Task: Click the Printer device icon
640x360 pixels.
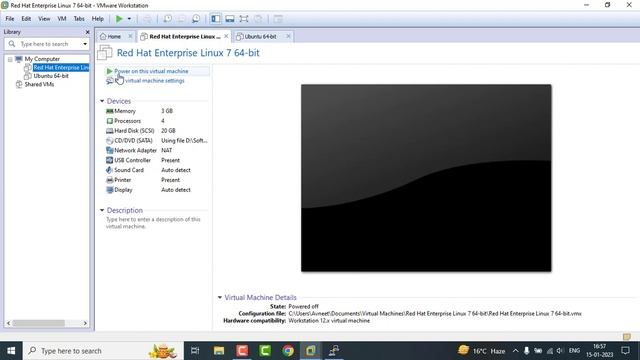Action: pos(109,180)
